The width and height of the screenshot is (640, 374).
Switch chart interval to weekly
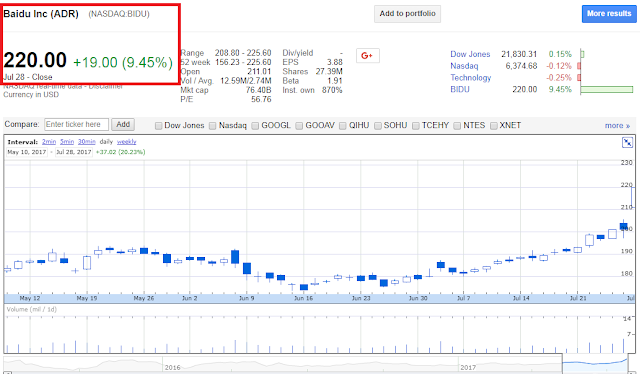[x=127, y=142]
